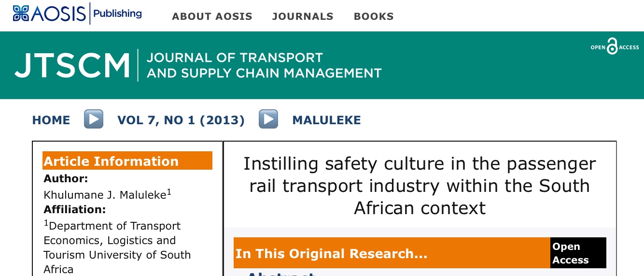
Task: Click the AOSIS Publishing text
Action: point(117,14)
